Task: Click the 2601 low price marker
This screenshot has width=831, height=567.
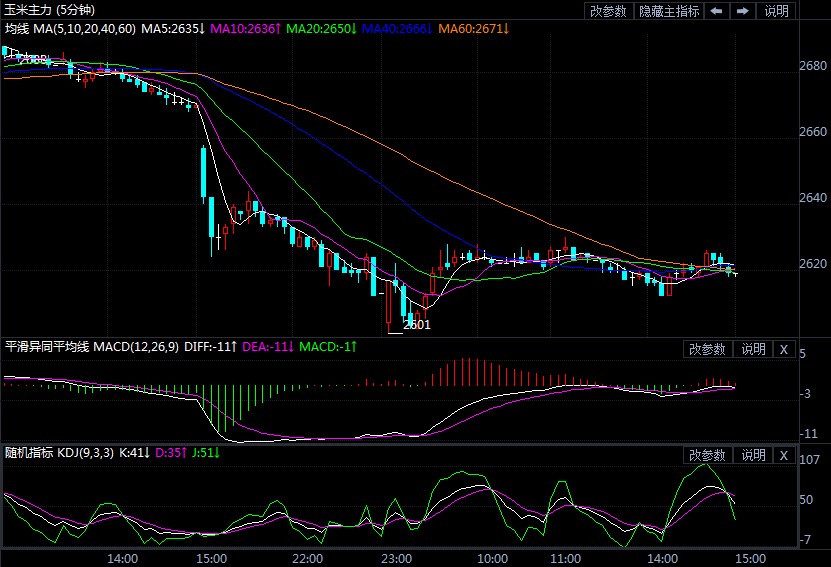Action: pyautogui.click(x=417, y=324)
